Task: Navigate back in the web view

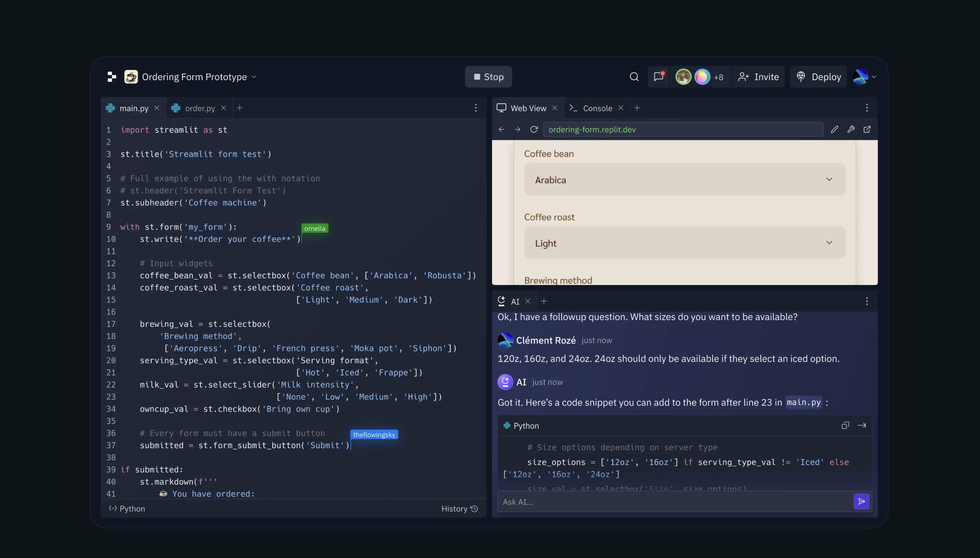Action: (501, 130)
